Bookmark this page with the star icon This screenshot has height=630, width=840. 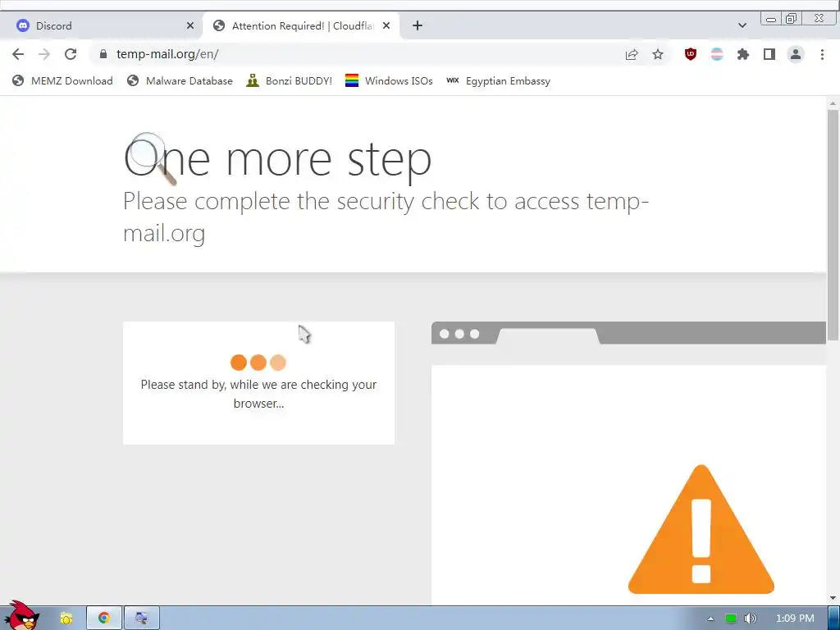click(x=658, y=54)
